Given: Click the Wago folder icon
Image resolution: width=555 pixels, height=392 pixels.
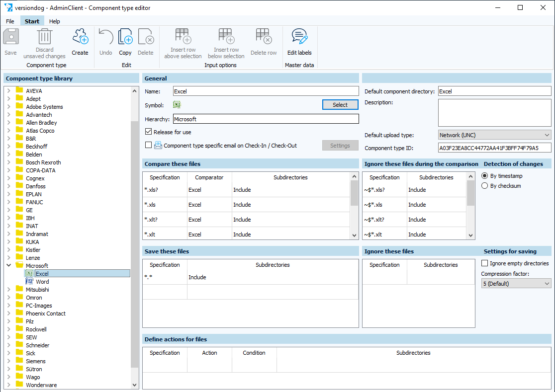Looking at the screenshot, I should tap(19, 377).
